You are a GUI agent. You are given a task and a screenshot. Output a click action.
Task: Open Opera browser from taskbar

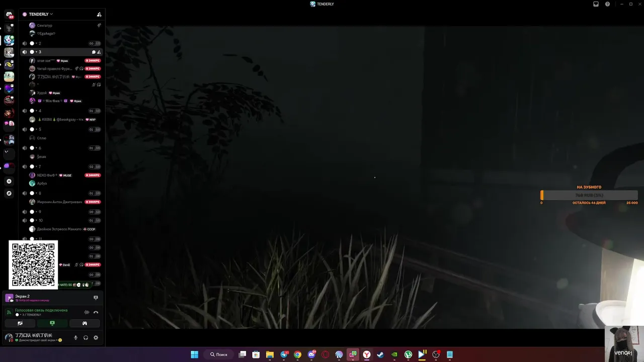click(x=325, y=354)
